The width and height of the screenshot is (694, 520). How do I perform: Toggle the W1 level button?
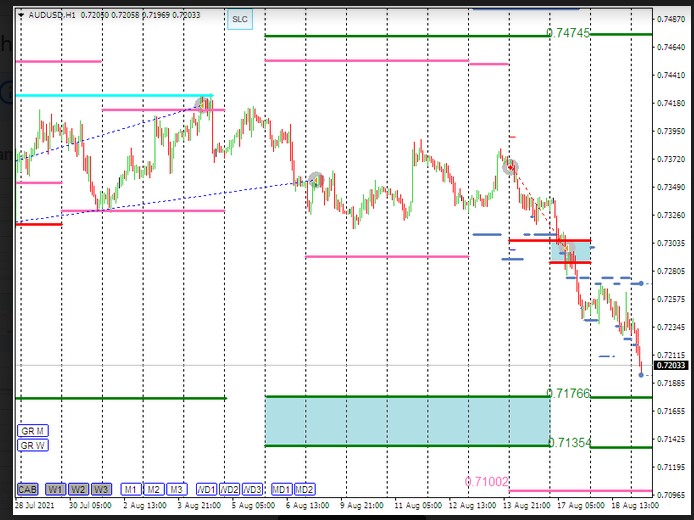(x=54, y=489)
